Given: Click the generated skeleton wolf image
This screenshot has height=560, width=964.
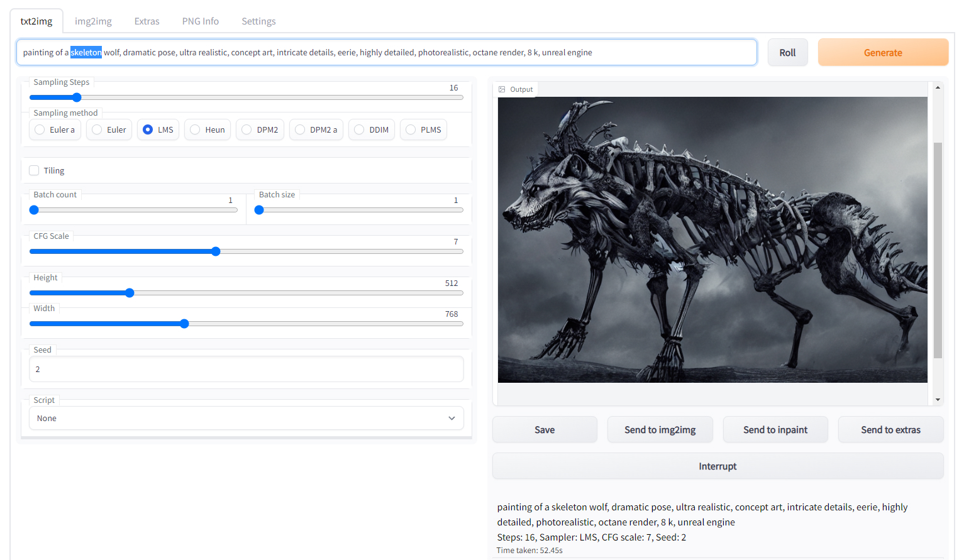Looking at the screenshot, I should [712, 239].
